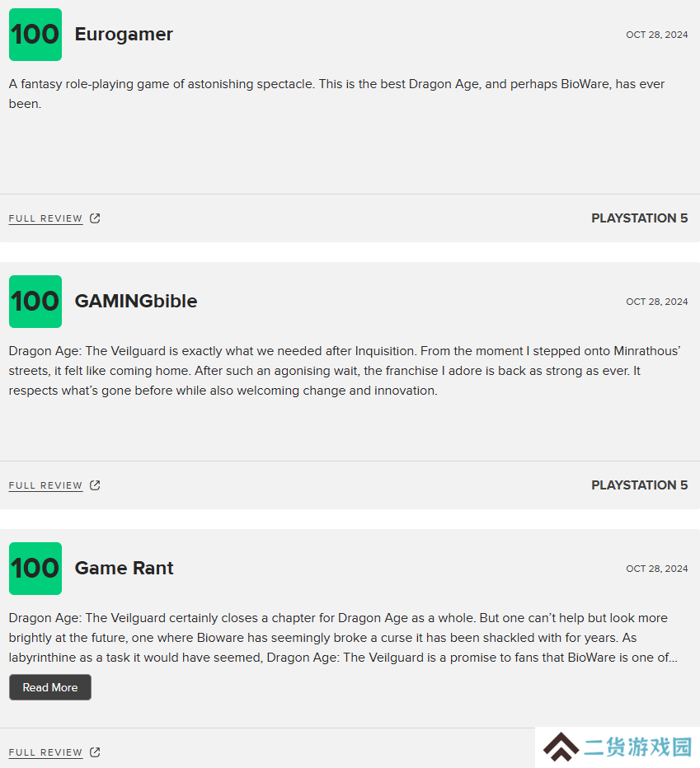Open external link icon in GAMINGbible review
Viewport: 700px width, 768px height.
95,485
